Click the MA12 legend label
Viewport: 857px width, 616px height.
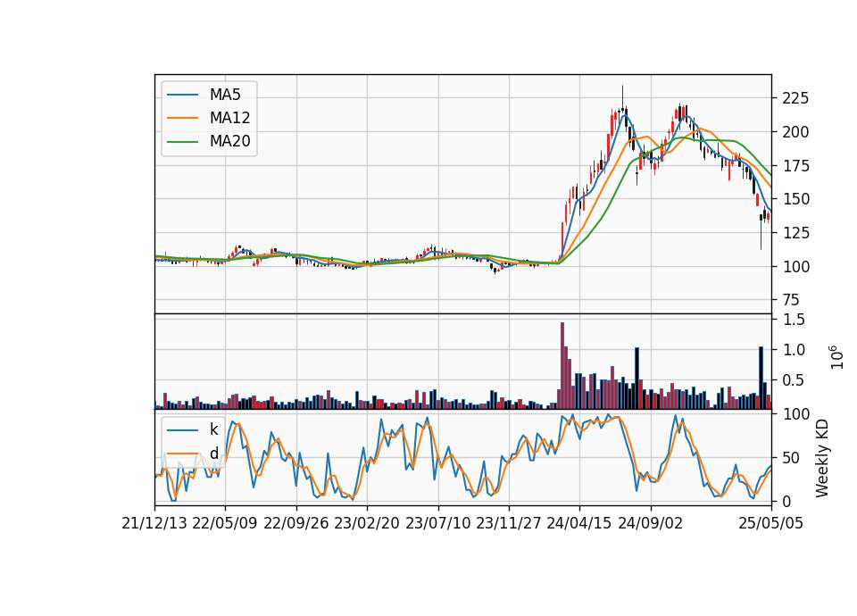pyautogui.click(x=229, y=118)
